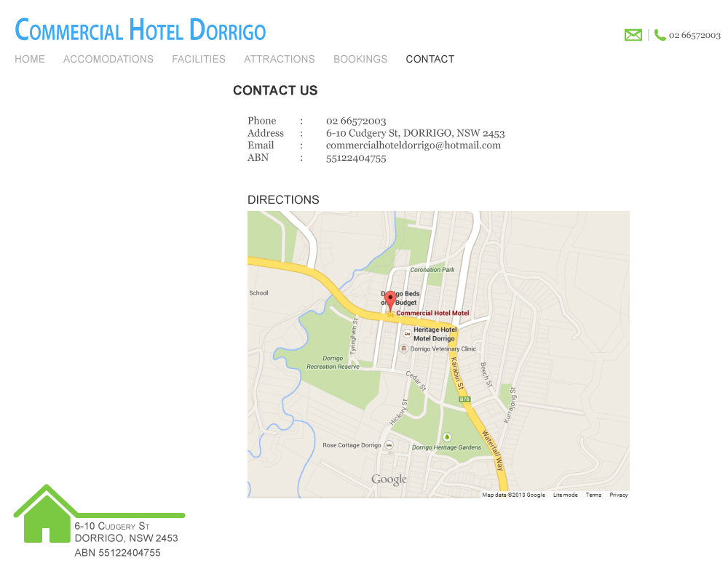The width and height of the screenshot is (728, 582).
Task: Open the BOOKINGS page
Action: (360, 60)
